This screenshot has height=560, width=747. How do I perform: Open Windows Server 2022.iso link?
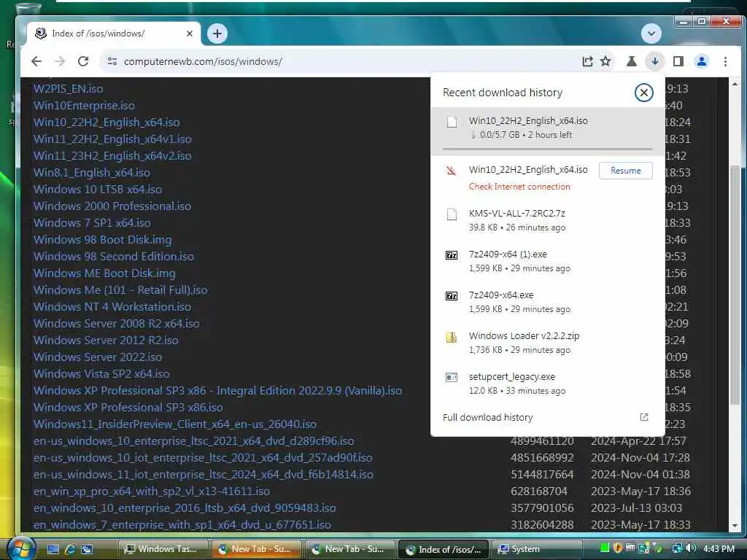[98, 357]
